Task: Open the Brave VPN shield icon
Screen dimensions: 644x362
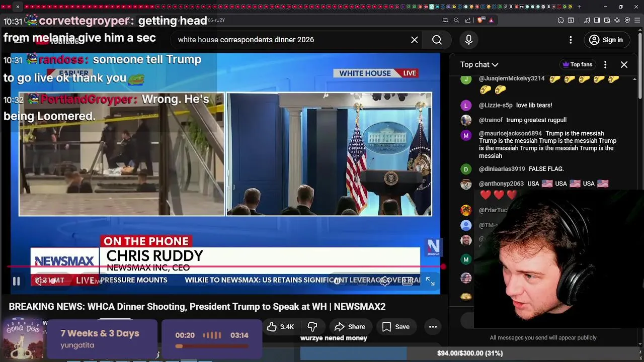Action: coord(627,20)
